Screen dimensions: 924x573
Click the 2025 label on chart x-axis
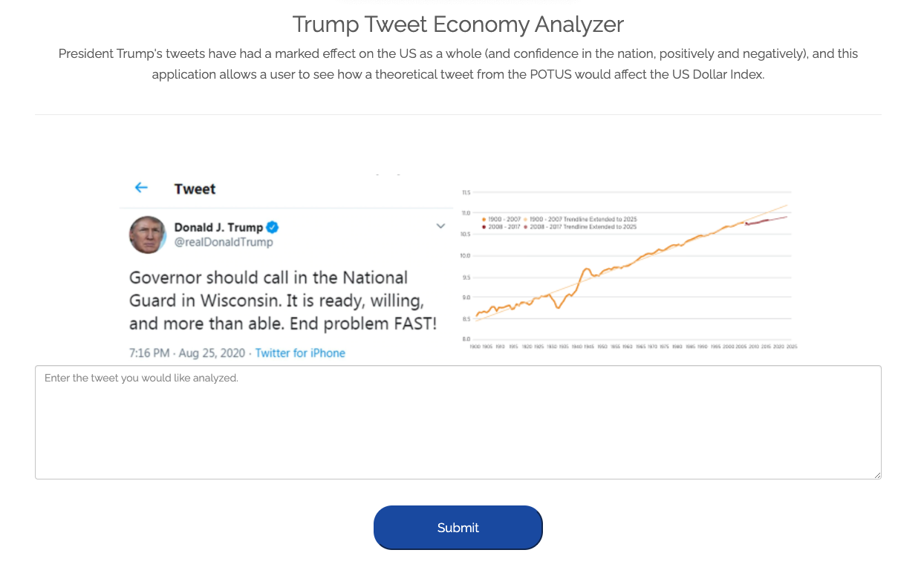pos(792,347)
